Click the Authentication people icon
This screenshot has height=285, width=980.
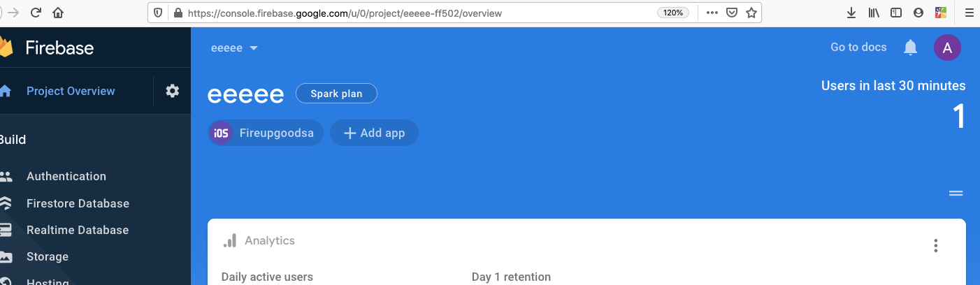tap(6, 176)
